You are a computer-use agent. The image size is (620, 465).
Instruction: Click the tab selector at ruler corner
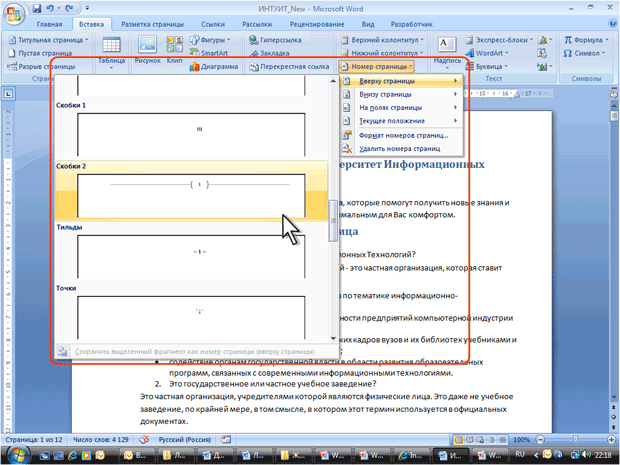click(x=8, y=94)
